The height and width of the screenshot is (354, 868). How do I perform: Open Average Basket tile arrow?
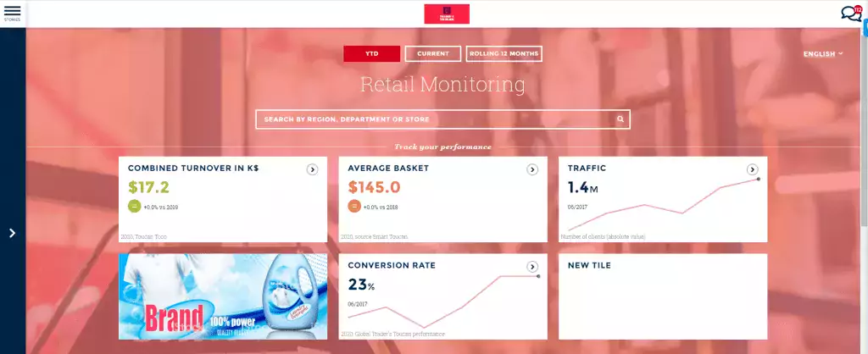point(532,169)
